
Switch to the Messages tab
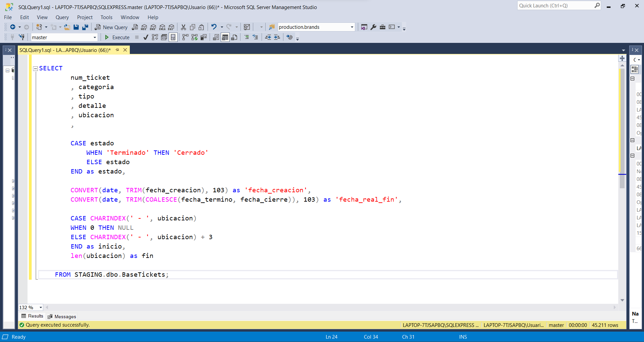point(62,317)
